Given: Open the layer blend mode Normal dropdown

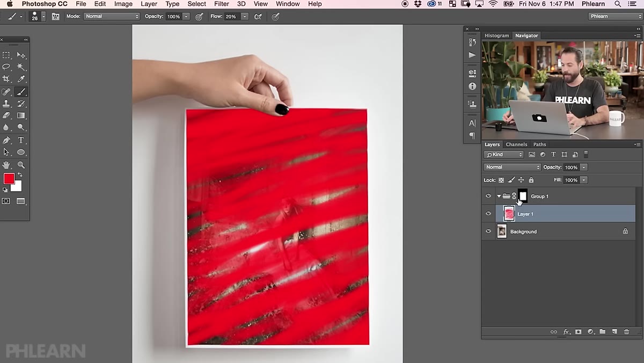Looking at the screenshot, I should click(512, 167).
